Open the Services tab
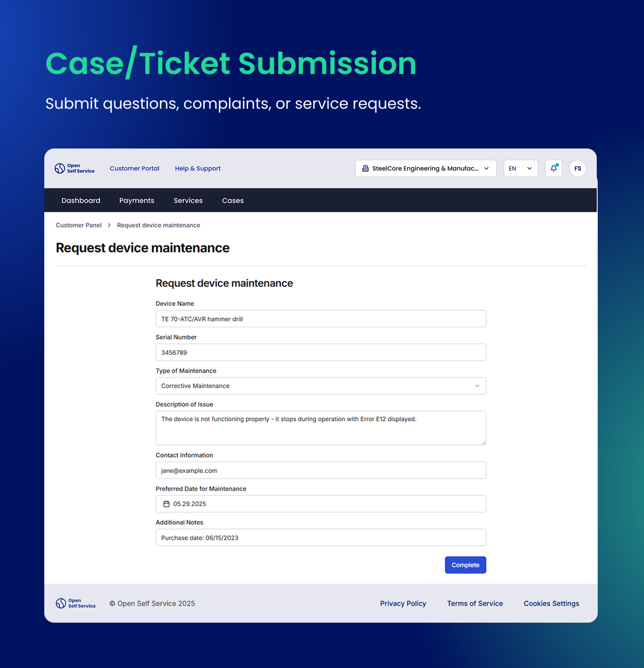 (188, 200)
